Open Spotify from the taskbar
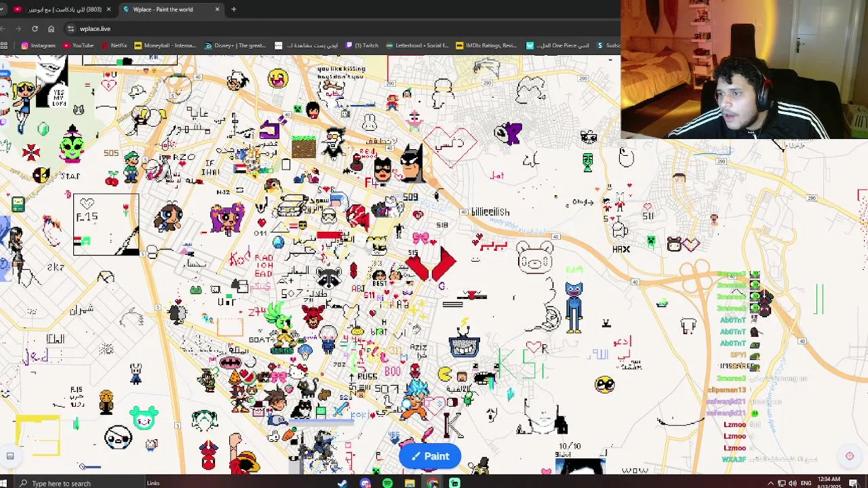 387,483
